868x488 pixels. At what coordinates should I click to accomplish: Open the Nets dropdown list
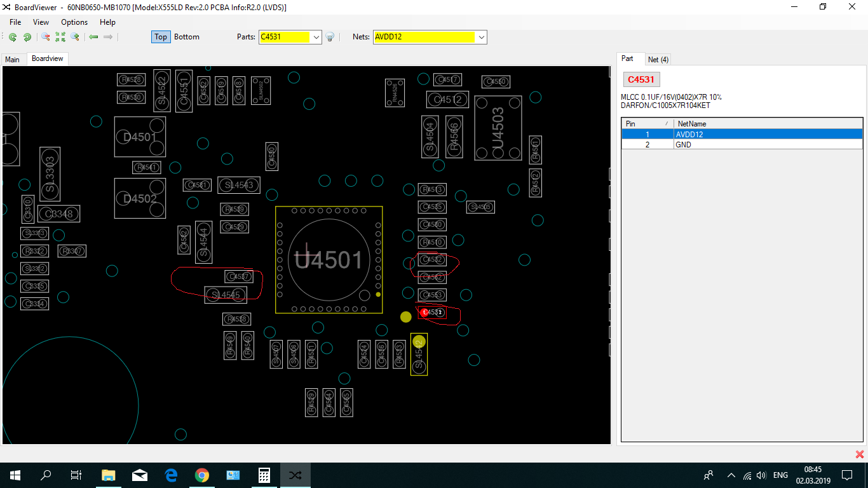click(482, 37)
